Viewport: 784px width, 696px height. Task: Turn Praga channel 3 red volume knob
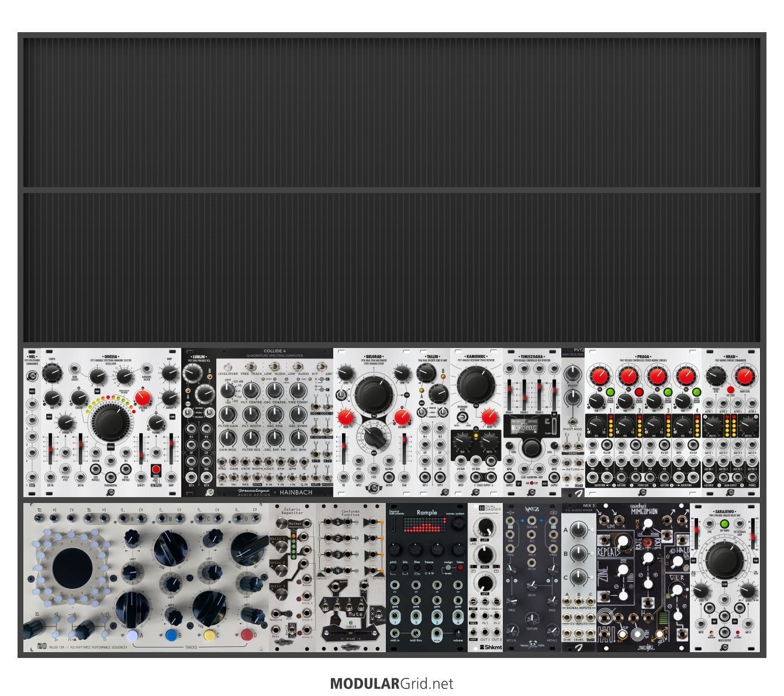[x=657, y=375]
